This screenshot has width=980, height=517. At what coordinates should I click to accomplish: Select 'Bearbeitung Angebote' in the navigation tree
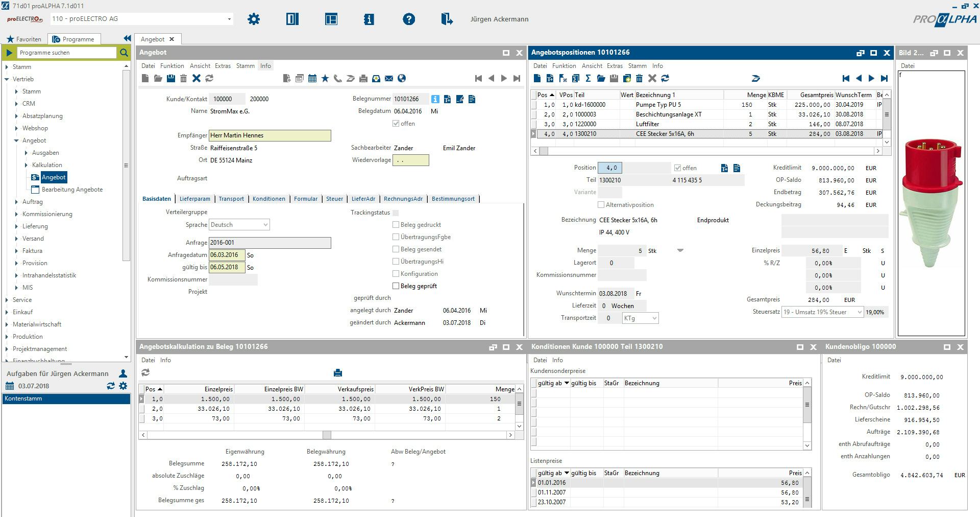[x=73, y=189]
